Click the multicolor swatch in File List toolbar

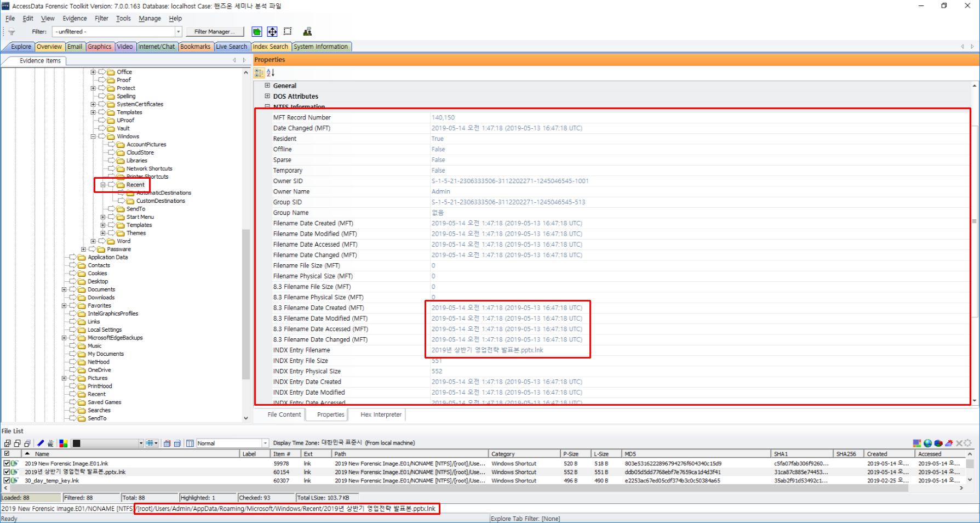(64, 444)
